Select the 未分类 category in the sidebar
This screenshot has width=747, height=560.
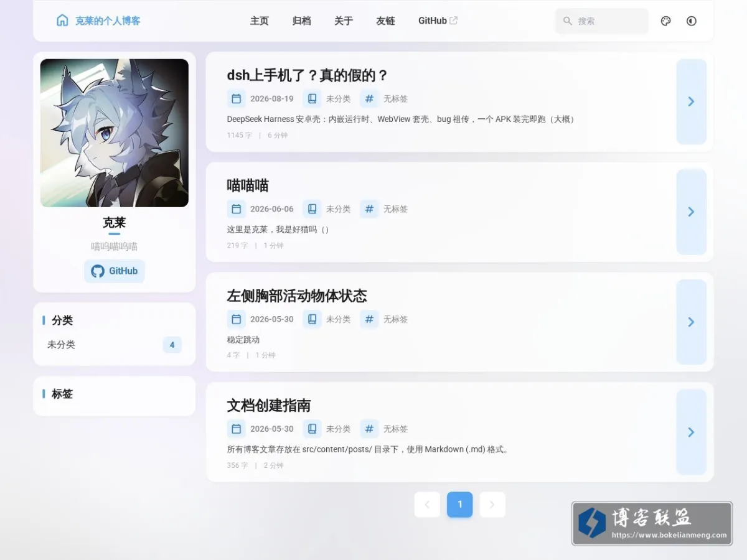115,345
